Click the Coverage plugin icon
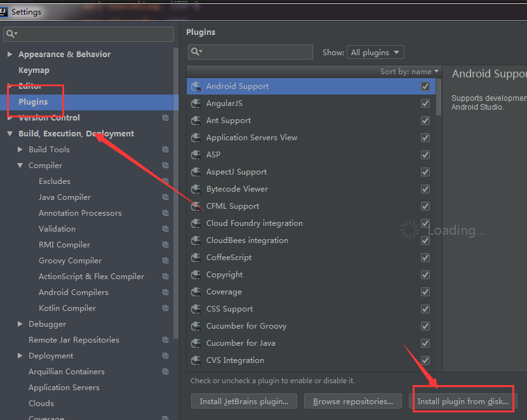Screen dimensions: 527x420 (x=196, y=292)
